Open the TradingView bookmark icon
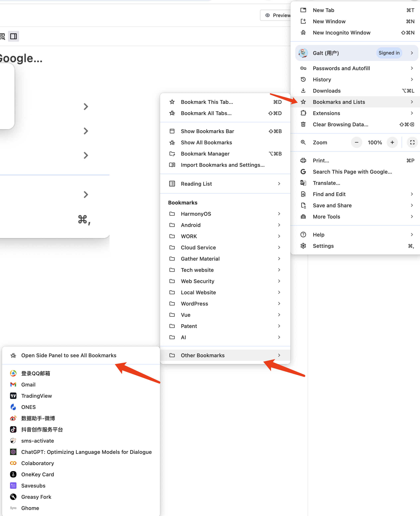Image resolution: width=420 pixels, height=516 pixels. coord(13,396)
